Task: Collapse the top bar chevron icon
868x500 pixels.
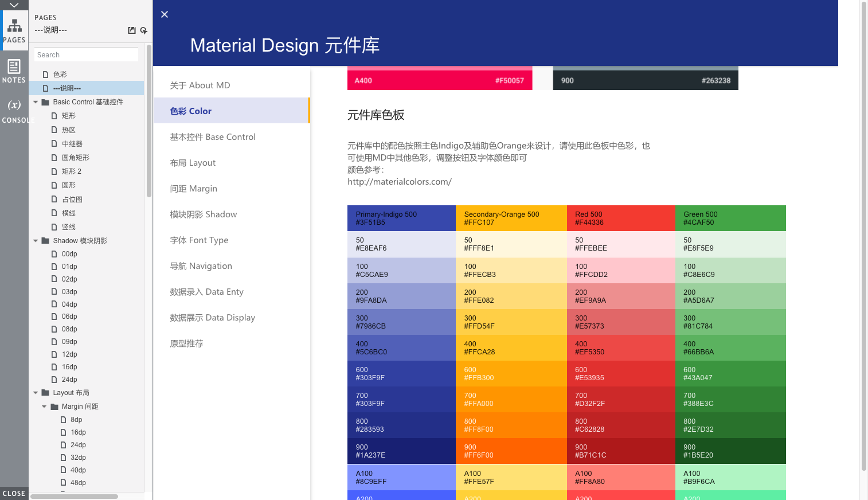Action: pos(14,5)
